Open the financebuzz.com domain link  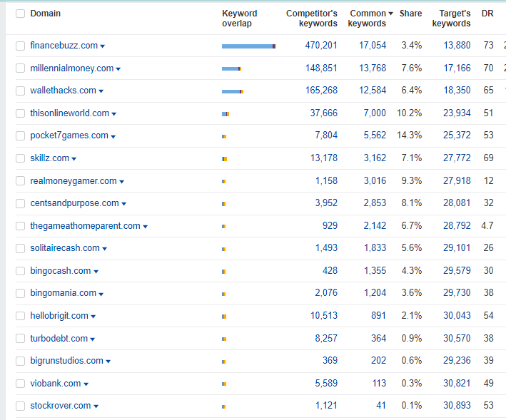(x=64, y=46)
